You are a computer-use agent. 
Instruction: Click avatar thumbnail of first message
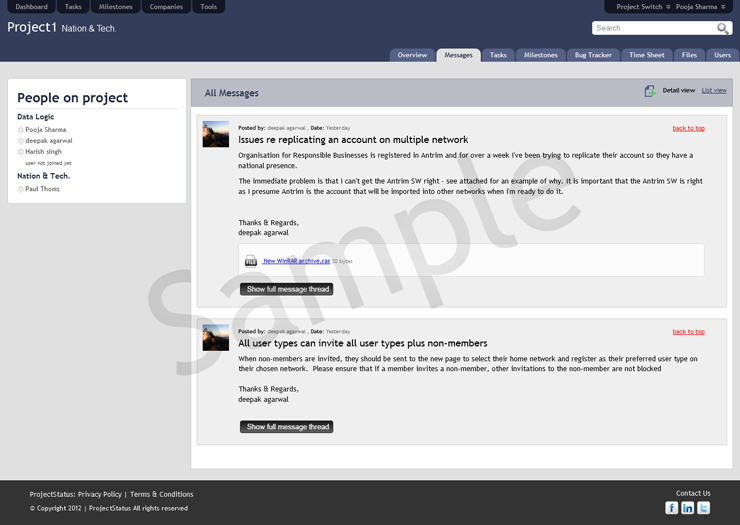(215, 135)
